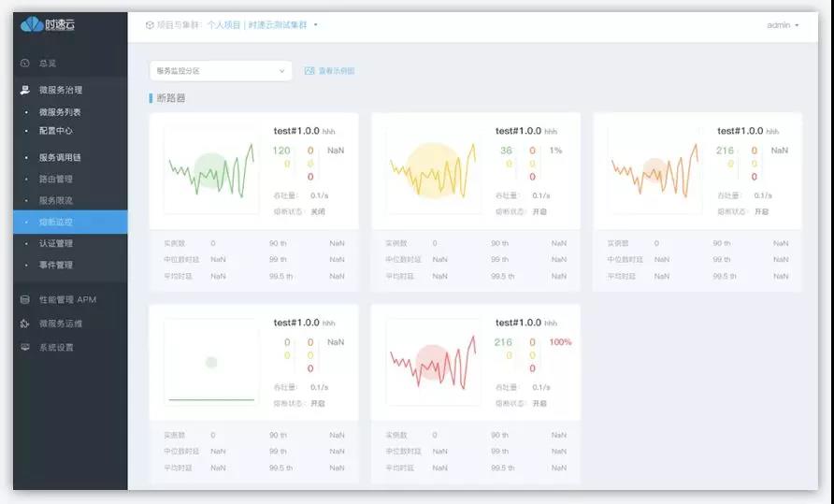Click the 时速云 cloud logo

point(32,24)
